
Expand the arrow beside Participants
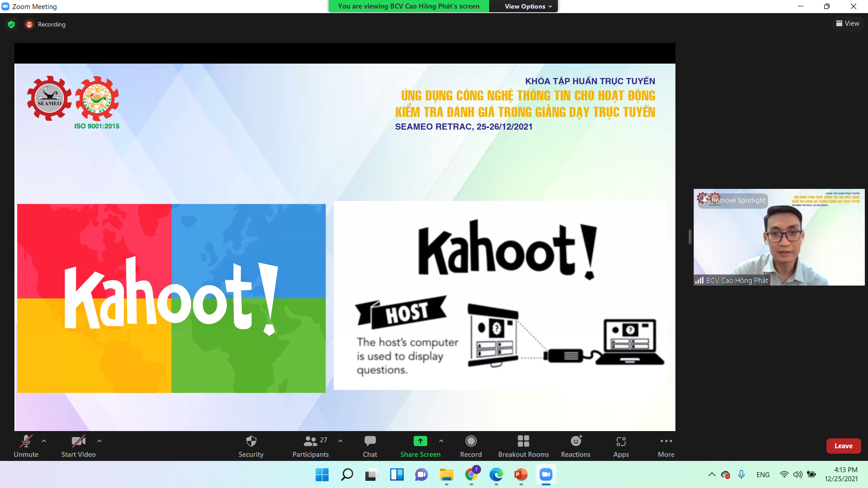pos(340,441)
